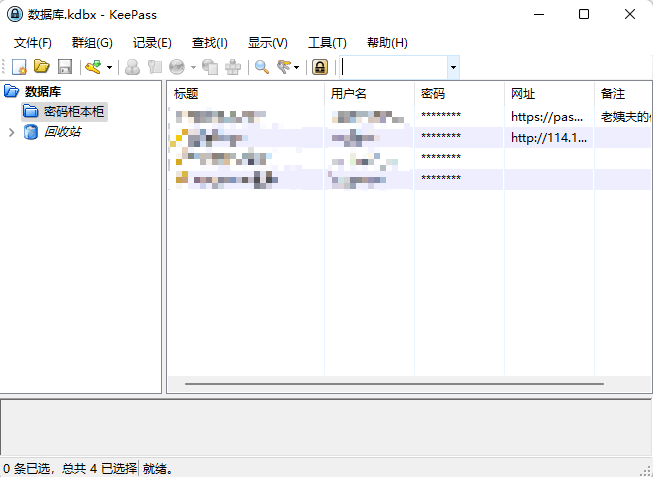
Task: Open the 文件(F) menu
Action: 32,42
